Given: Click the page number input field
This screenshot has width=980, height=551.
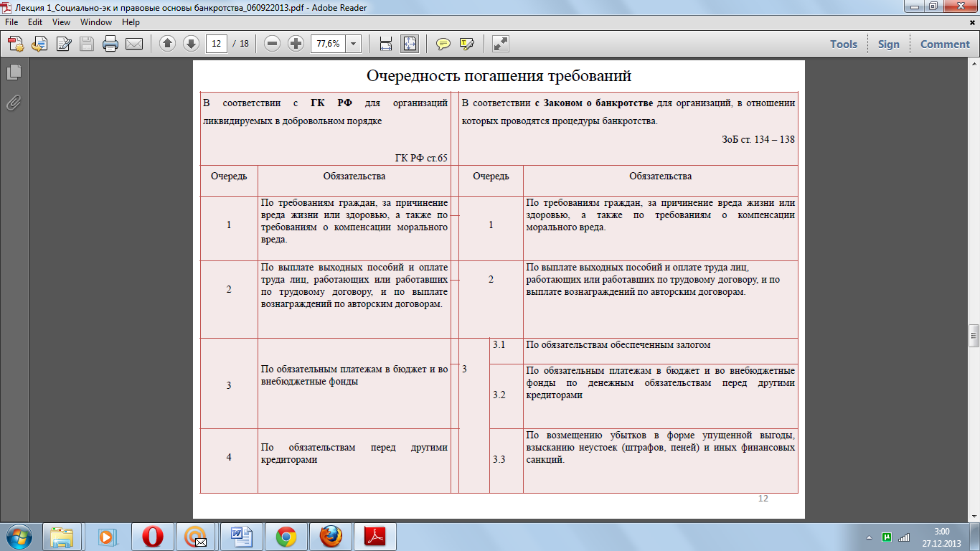Looking at the screenshot, I should 217,44.
